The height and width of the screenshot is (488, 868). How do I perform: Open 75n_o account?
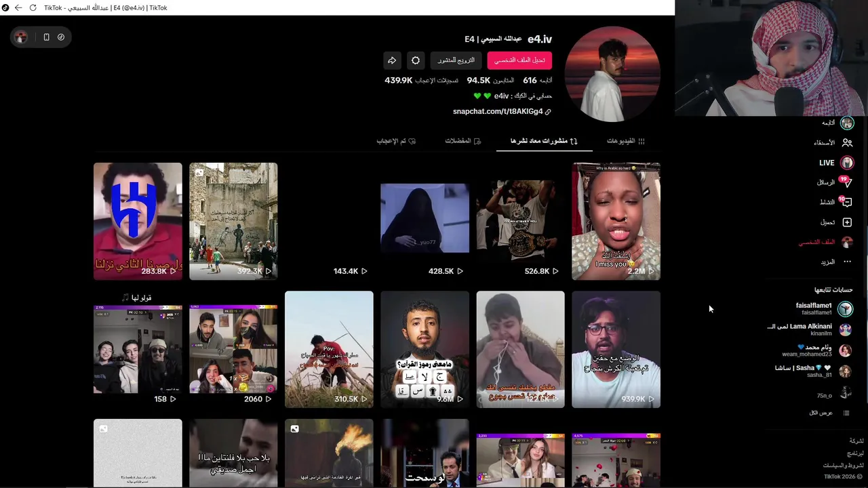tap(833, 392)
